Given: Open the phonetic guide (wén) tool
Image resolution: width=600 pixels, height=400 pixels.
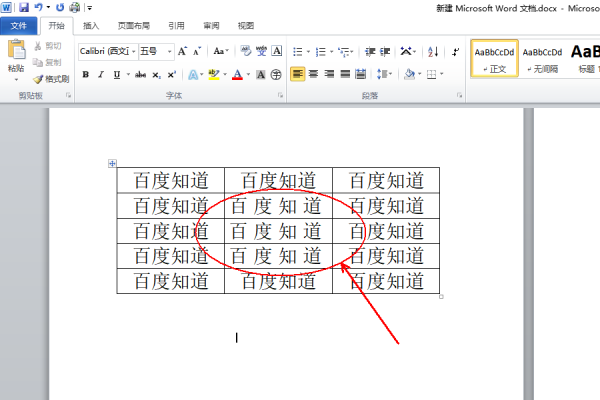Looking at the screenshot, I should coord(261,51).
